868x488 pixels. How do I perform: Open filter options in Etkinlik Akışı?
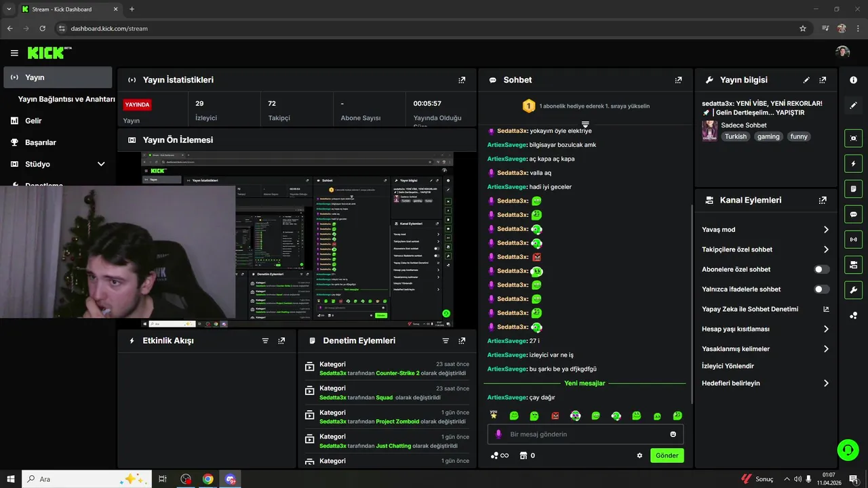pyautogui.click(x=265, y=341)
